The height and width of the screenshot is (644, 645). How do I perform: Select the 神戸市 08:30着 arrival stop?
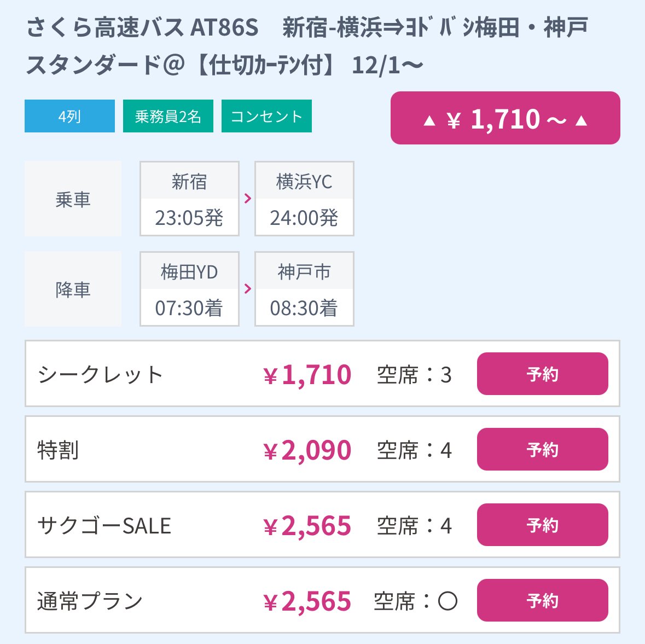304,288
